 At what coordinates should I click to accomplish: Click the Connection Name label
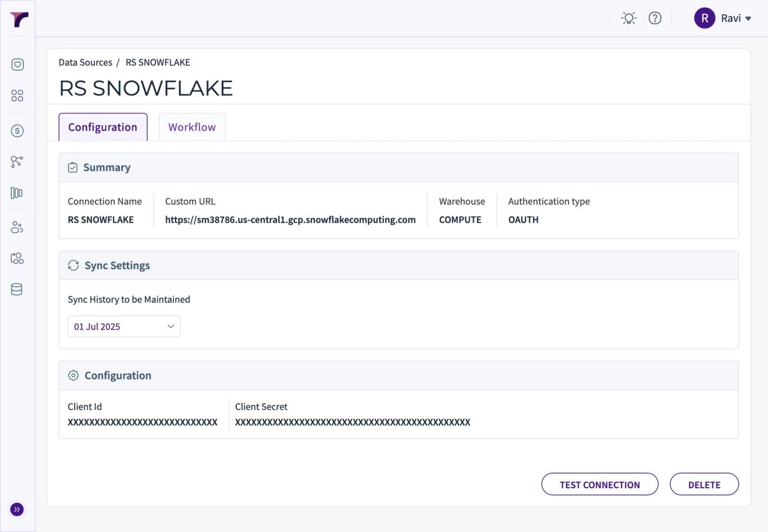point(105,201)
